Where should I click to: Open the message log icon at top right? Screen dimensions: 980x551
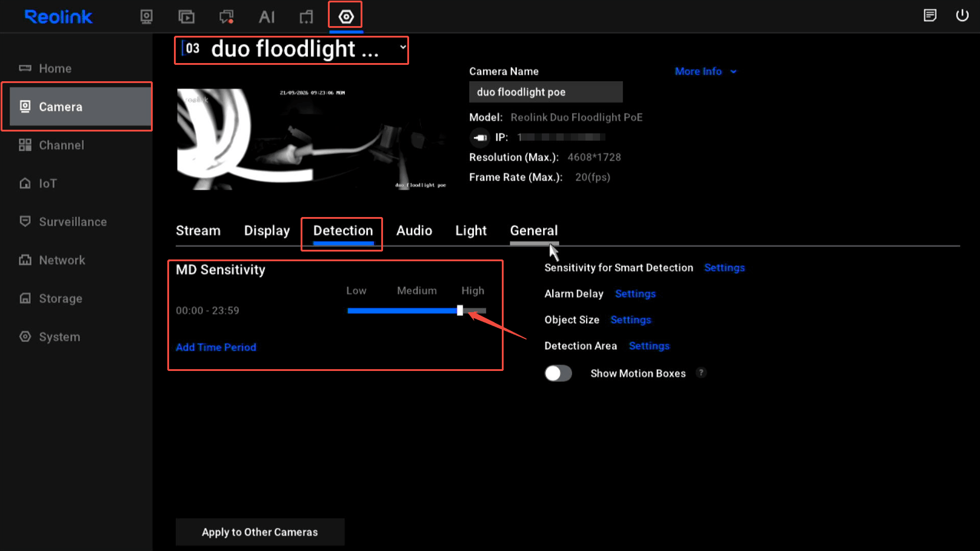(930, 15)
